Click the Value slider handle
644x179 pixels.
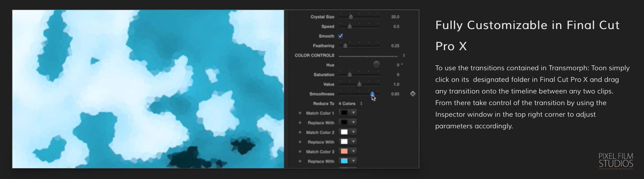click(359, 84)
